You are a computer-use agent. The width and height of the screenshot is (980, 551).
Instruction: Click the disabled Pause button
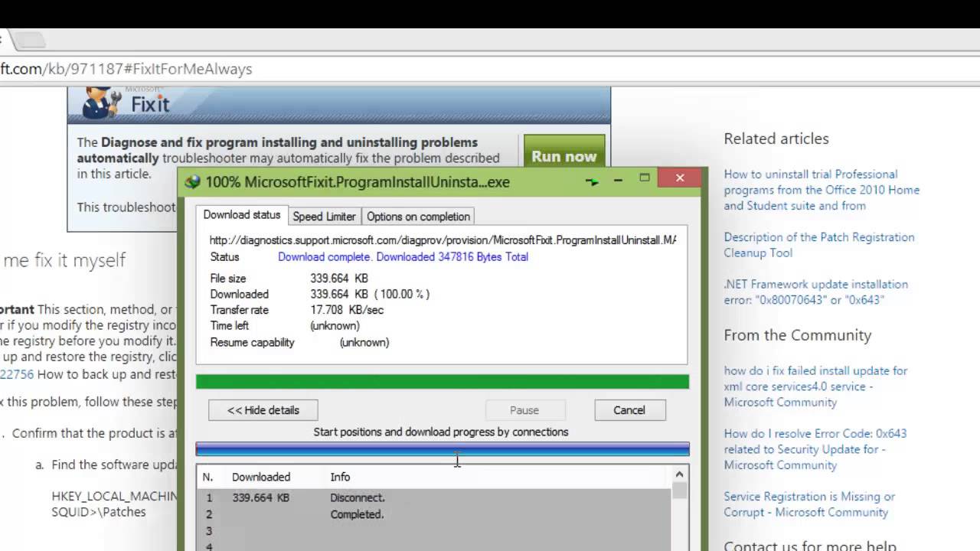524,410
